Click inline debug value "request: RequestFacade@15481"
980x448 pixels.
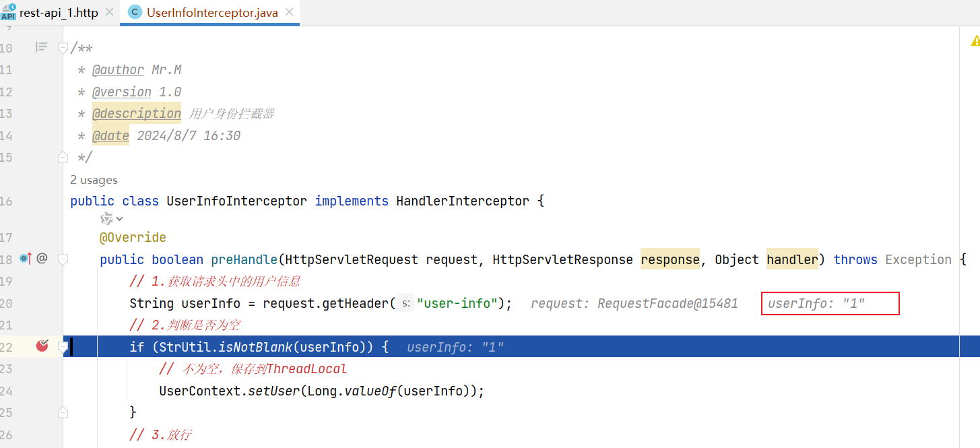click(x=634, y=304)
